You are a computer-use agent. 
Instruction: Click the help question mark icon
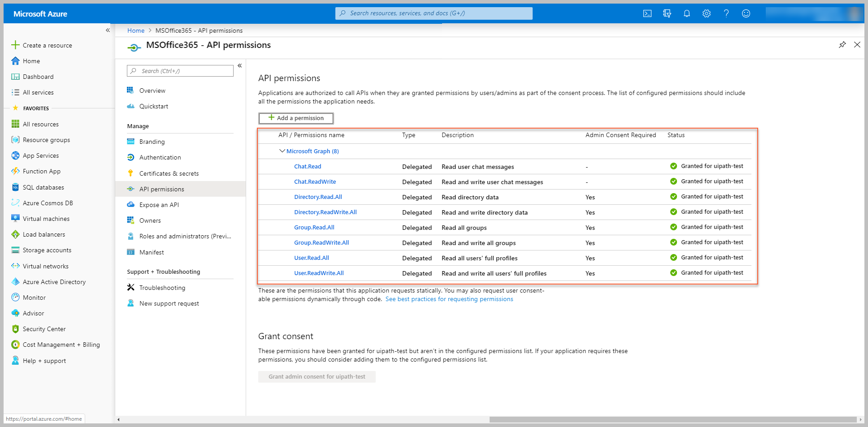tap(726, 13)
